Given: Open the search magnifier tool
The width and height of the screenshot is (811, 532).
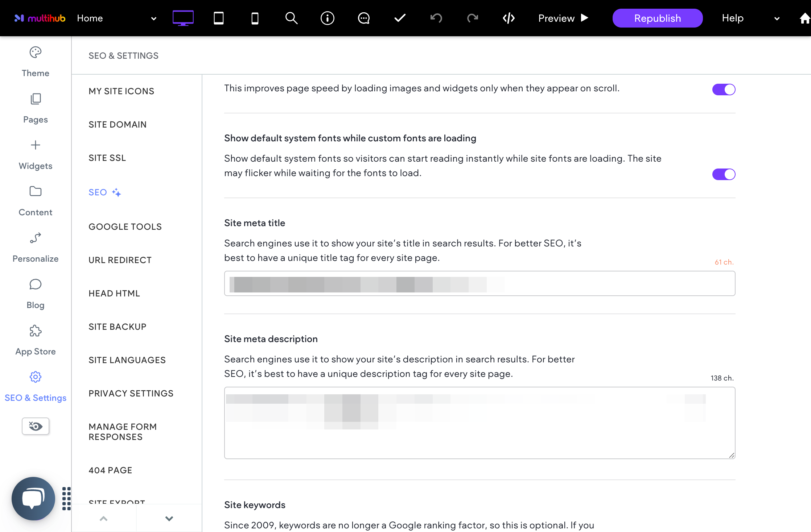Looking at the screenshot, I should (291, 18).
